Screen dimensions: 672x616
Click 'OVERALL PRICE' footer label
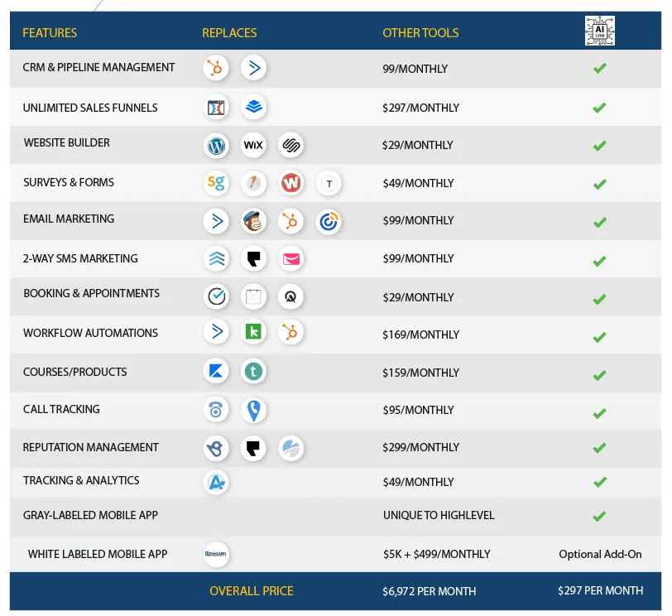[252, 590]
